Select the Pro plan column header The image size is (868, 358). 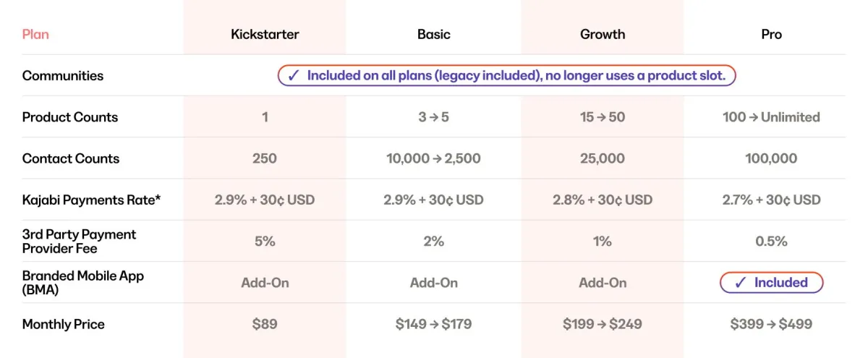click(771, 34)
